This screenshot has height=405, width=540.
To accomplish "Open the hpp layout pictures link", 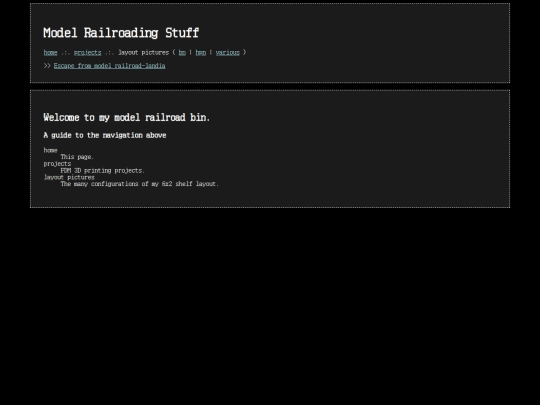I will (x=201, y=52).
